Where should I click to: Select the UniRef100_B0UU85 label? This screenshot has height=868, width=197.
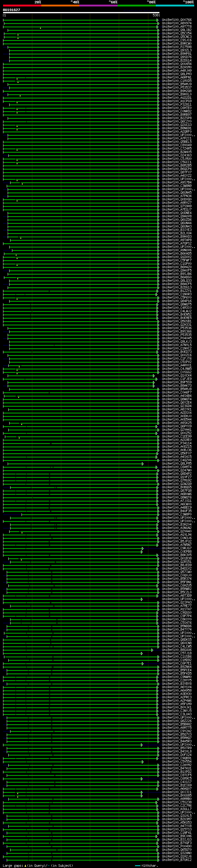177,796
